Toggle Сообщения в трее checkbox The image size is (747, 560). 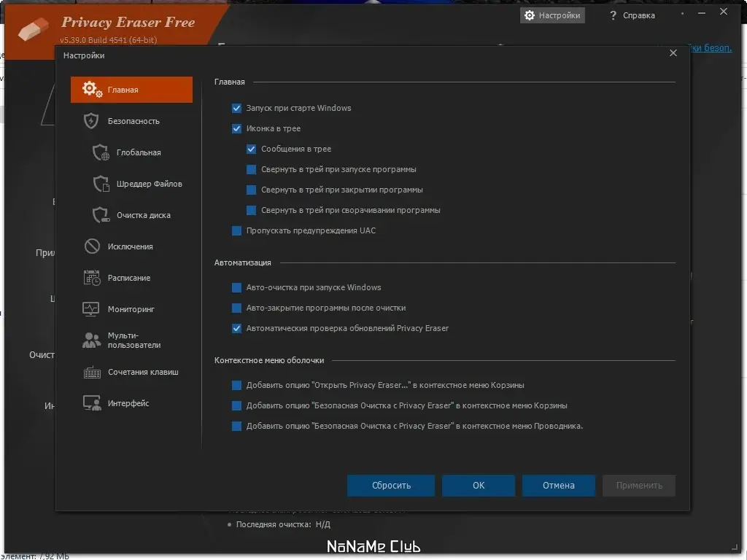(x=252, y=149)
